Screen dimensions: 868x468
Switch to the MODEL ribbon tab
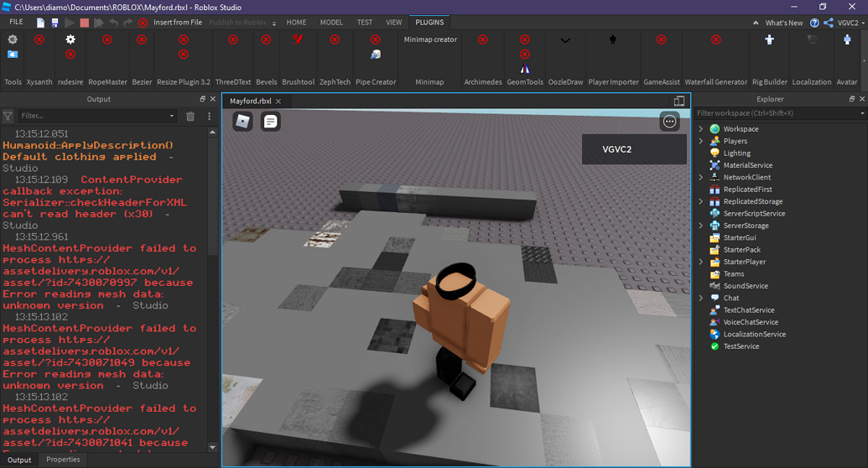pos(331,23)
